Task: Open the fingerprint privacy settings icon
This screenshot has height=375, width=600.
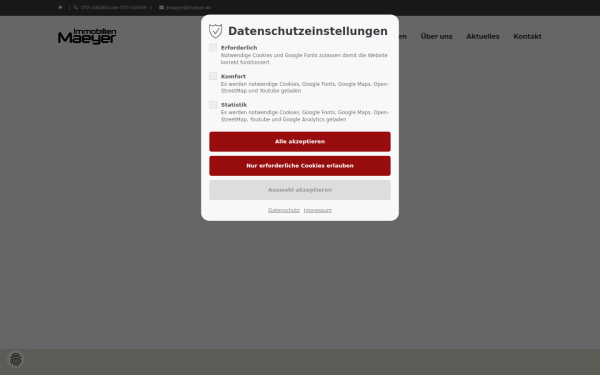Action: (16, 359)
